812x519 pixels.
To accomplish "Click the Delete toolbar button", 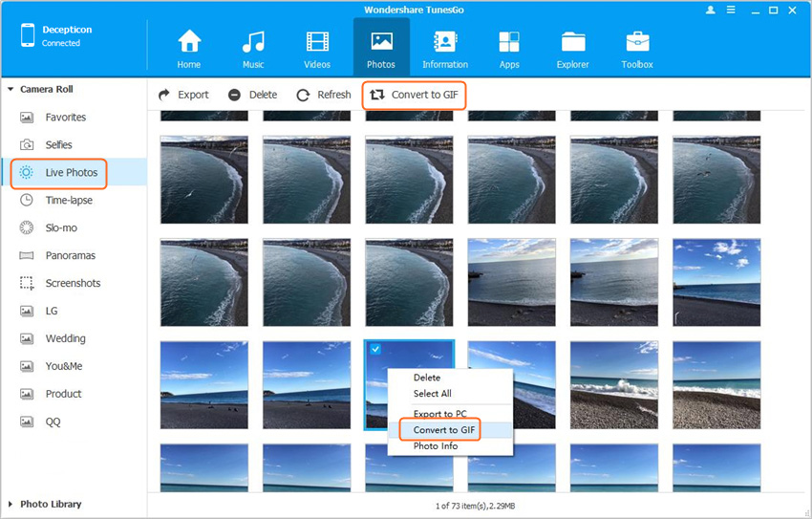I will (253, 95).
